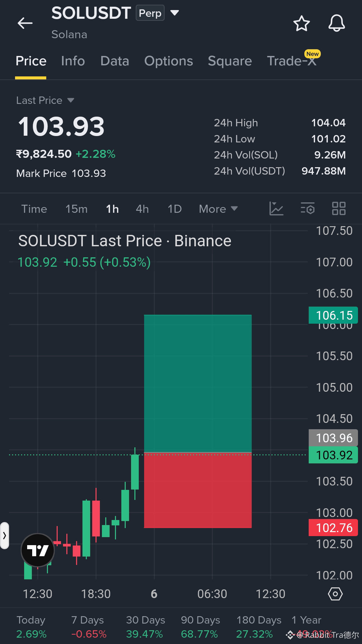Expand the left side panel arrow

pyautogui.click(x=4, y=535)
